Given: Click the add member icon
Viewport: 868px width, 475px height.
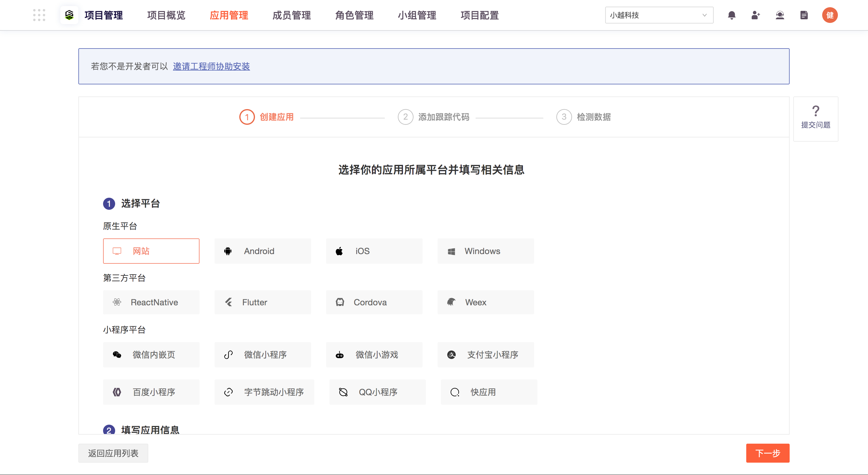Looking at the screenshot, I should point(756,15).
